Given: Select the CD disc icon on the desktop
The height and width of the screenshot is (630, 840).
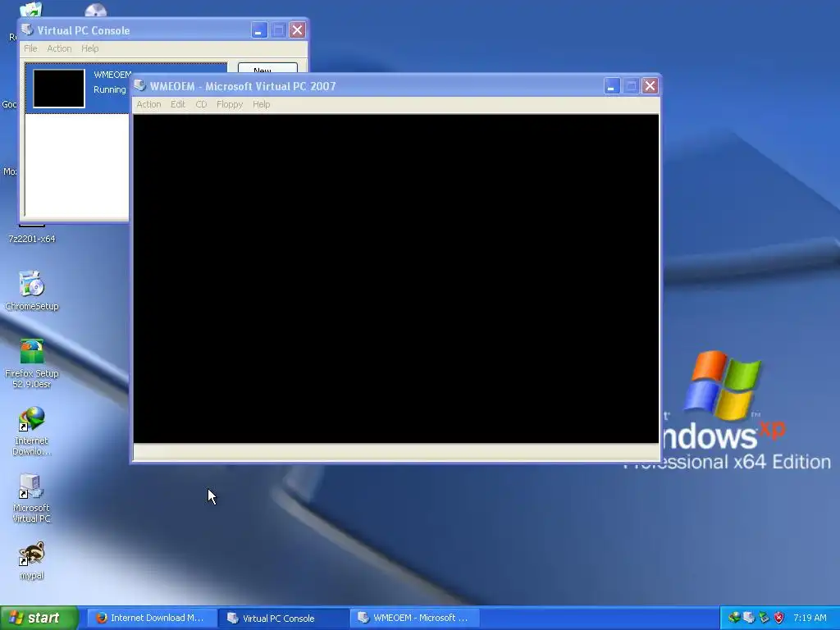Looking at the screenshot, I should click(96, 10).
